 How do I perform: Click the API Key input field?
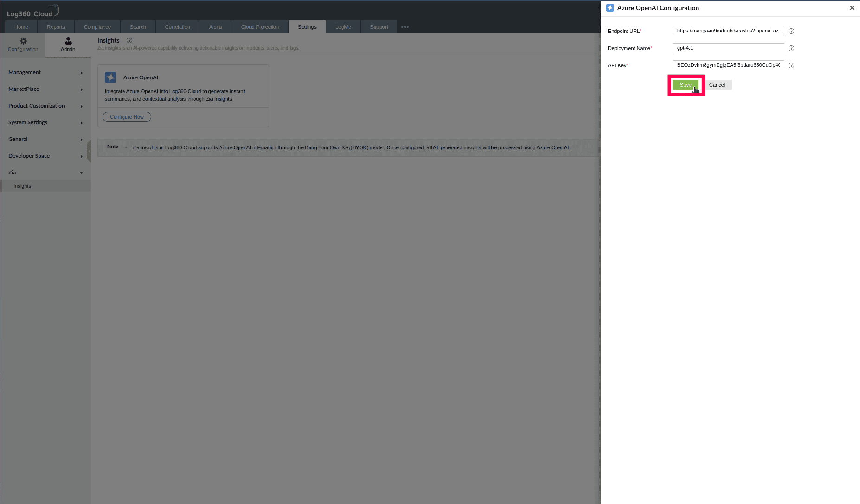click(x=727, y=65)
